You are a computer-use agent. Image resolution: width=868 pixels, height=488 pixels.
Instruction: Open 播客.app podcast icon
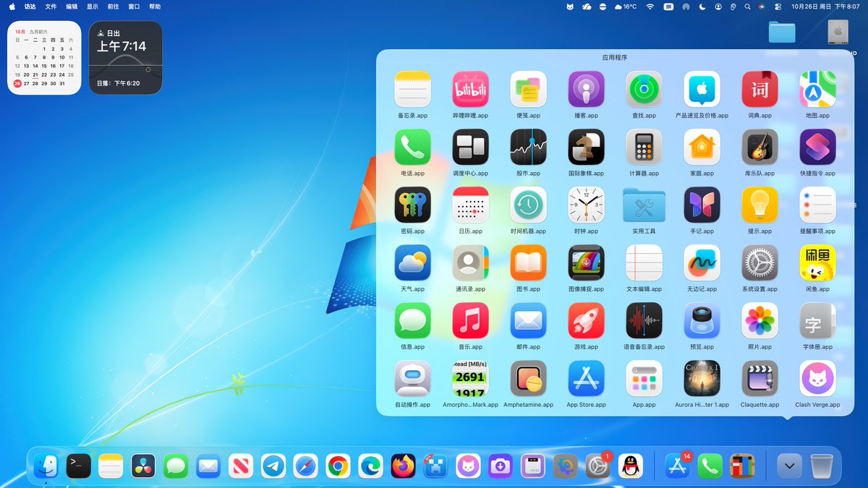tap(586, 89)
